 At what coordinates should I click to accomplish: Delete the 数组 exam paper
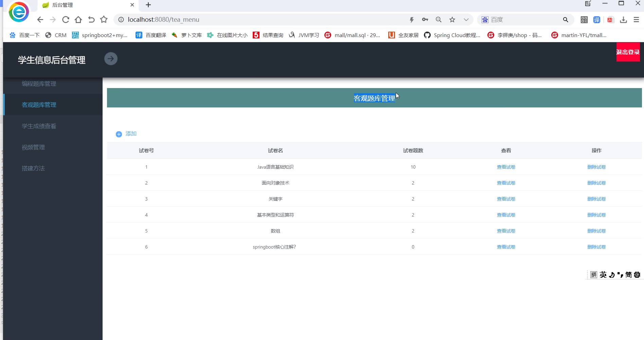pyautogui.click(x=596, y=231)
